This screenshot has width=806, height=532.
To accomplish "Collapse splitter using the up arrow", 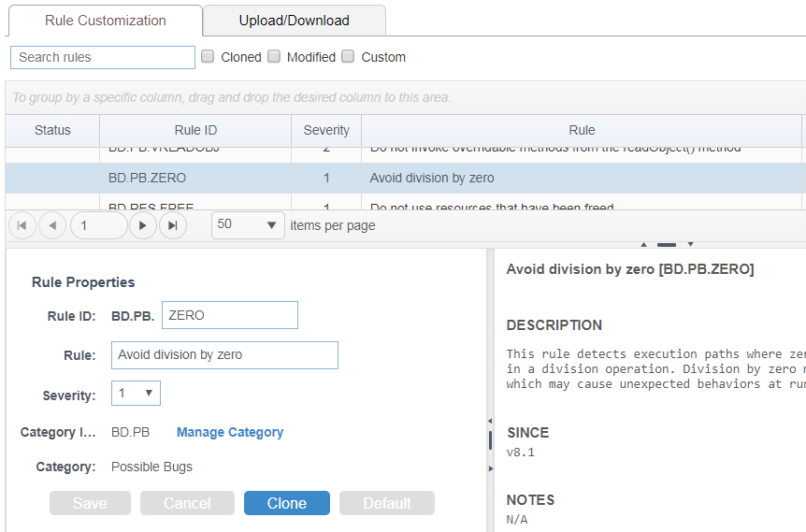I will tap(643, 245).
